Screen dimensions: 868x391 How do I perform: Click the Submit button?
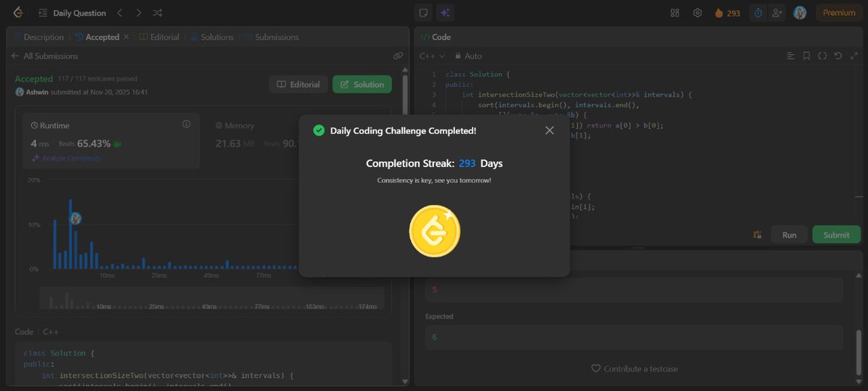click(836, 235)
